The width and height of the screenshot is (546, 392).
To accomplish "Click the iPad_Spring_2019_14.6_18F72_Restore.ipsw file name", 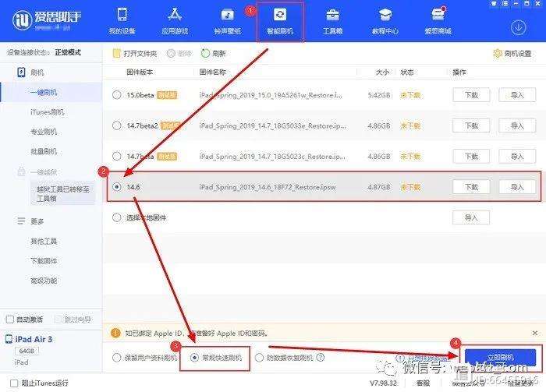I will tap(268, 187).
